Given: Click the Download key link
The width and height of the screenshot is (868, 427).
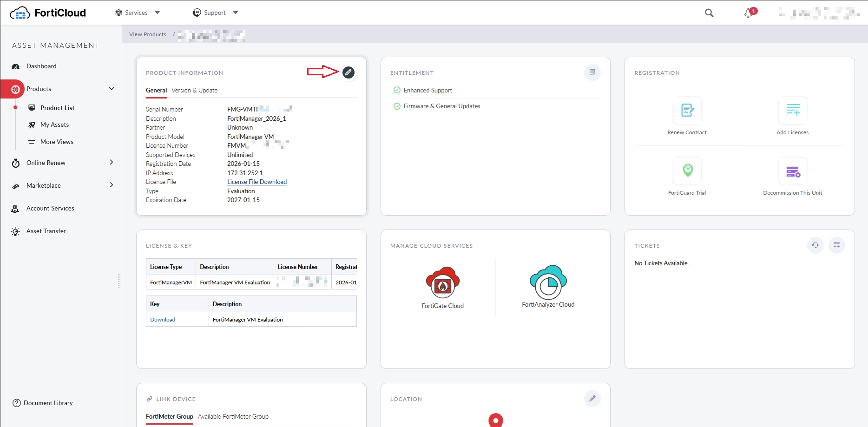Looking at the screenshot, I should tap(163, 320).
